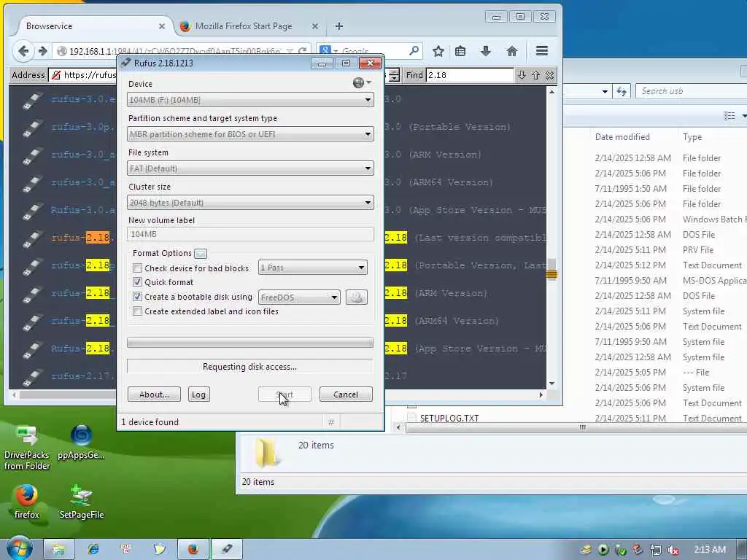Toggle Check device for bad blocks
The height and width of the screenshot is (560, 747).
[x=137, y=268]
